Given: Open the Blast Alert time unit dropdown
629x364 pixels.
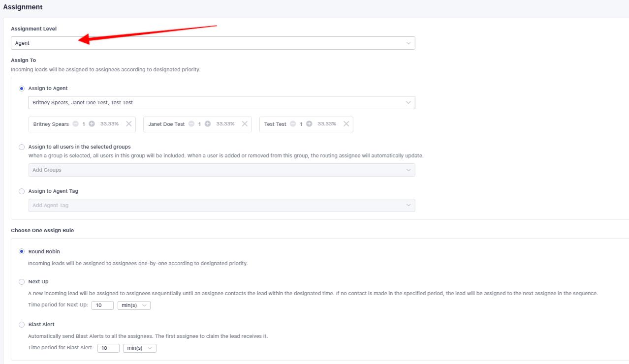Looking at the screenshot, I should point(139,348).
